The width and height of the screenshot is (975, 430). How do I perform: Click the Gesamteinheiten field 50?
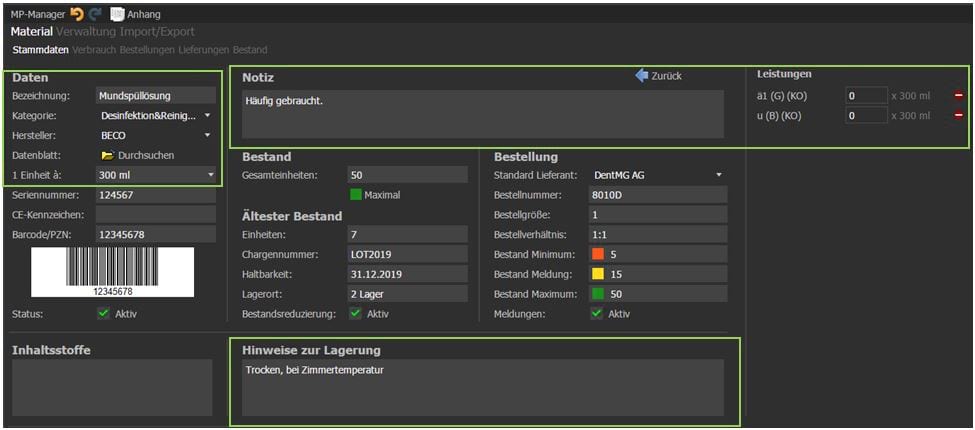(407, 175)
